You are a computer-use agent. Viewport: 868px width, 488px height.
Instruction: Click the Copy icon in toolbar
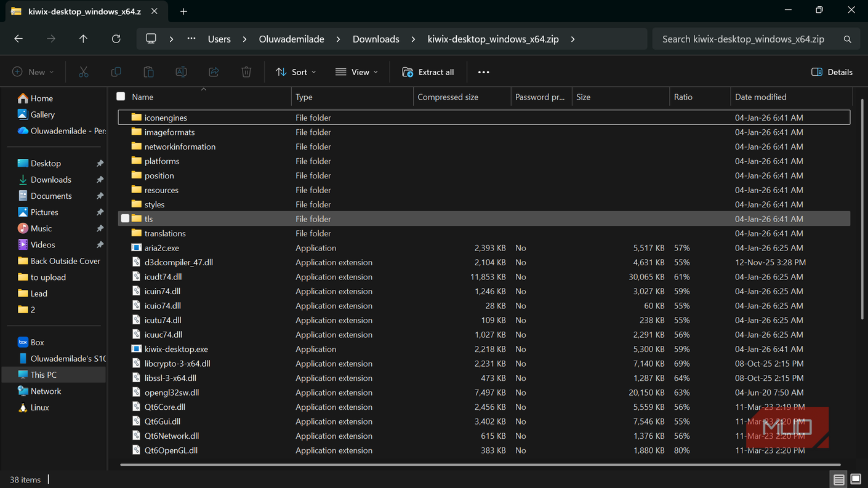(x=116, y=72)
